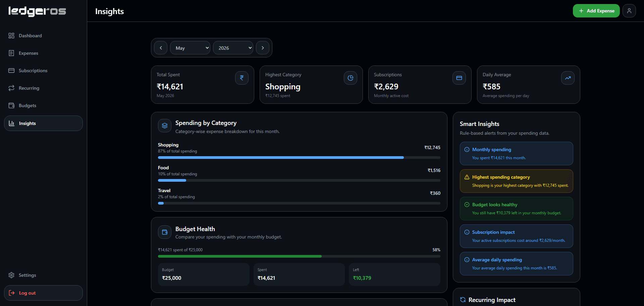Click the Budgets wallet icon in sidebar
Image resolution: width=644 pixels, height=306 pixels.
(x=11, y=105)
